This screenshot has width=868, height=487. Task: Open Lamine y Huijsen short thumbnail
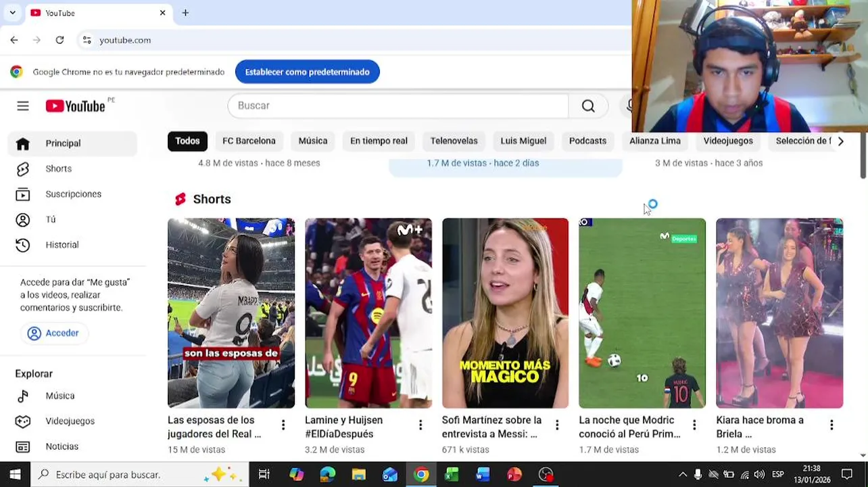click(x=368, y=313)
